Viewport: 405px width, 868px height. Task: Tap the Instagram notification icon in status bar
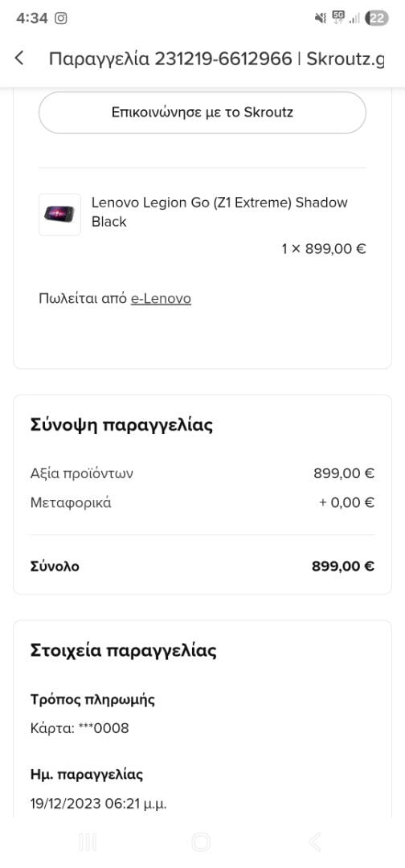61,18
